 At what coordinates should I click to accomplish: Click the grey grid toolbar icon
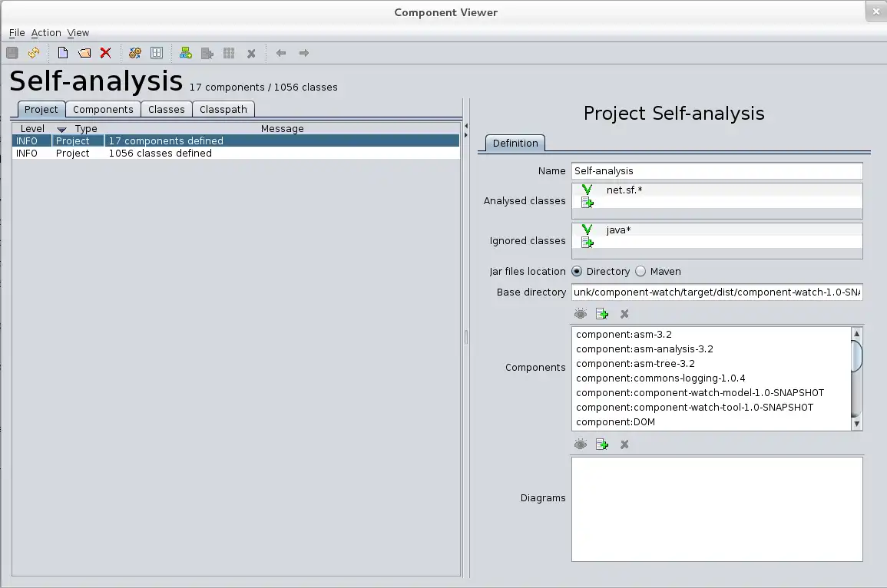point(229,53)
